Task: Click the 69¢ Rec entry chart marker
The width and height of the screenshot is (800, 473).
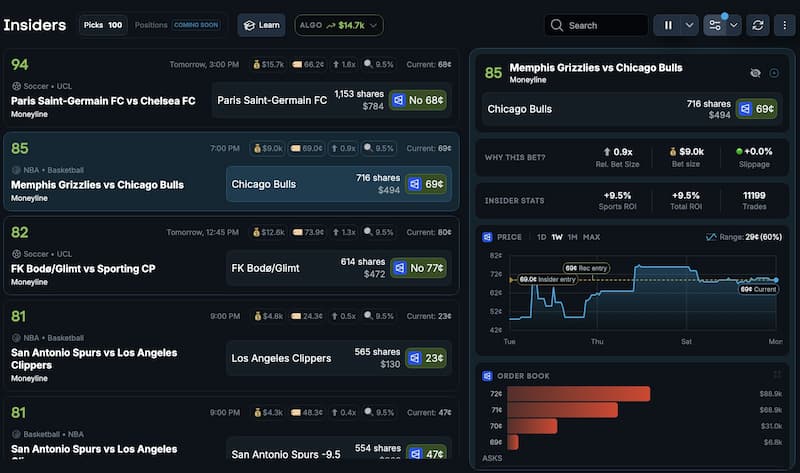Action: [x=586, y=268]
